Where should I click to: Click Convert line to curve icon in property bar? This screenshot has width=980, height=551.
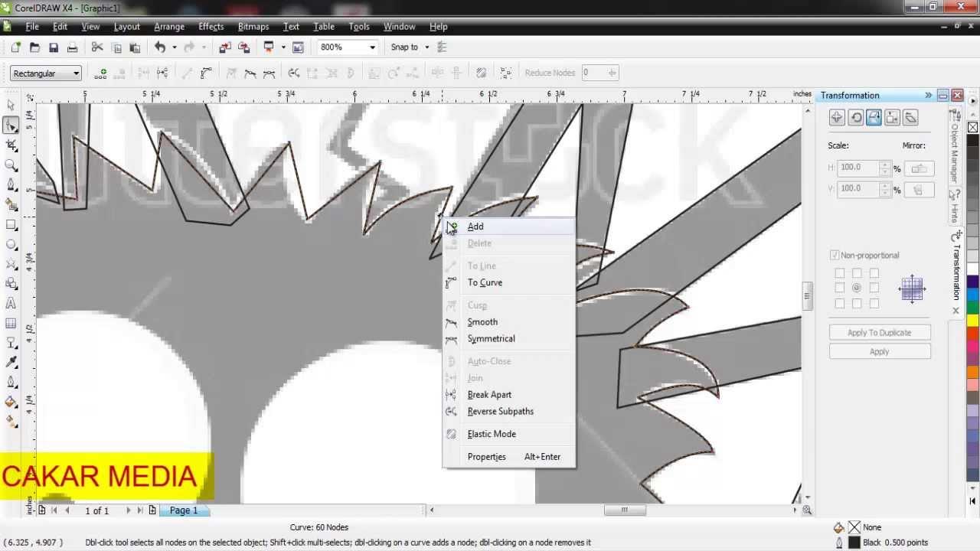[x=206, y=73]
